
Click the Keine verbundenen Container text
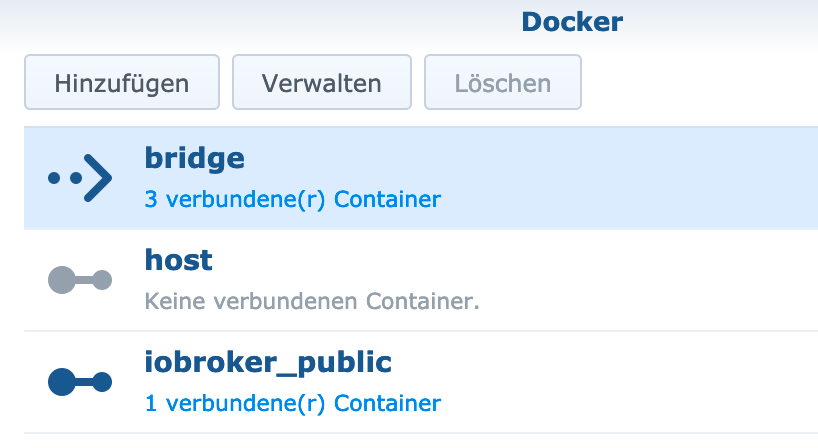click(x=312, y=301)
